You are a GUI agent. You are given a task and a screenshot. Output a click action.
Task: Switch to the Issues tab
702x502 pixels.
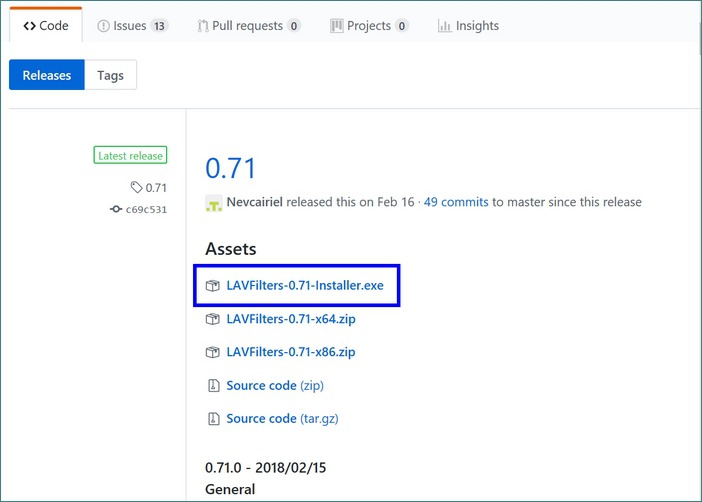(133, 26)
